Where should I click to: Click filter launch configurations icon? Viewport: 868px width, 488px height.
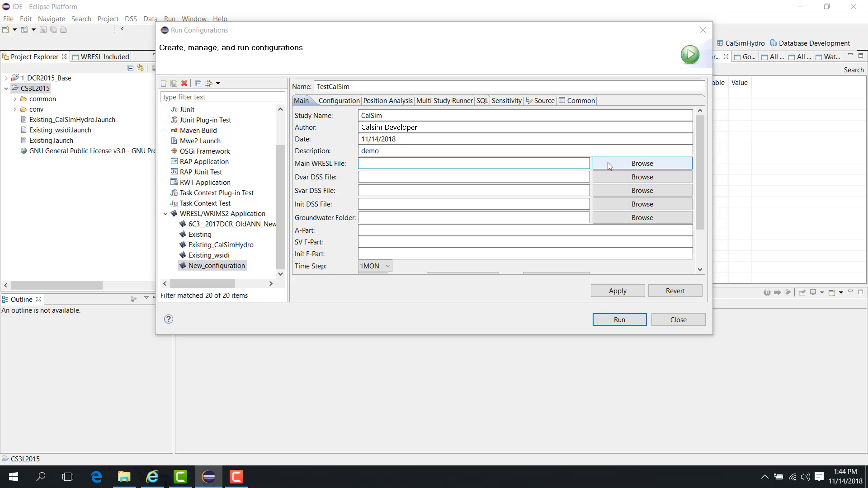[209, 83]
